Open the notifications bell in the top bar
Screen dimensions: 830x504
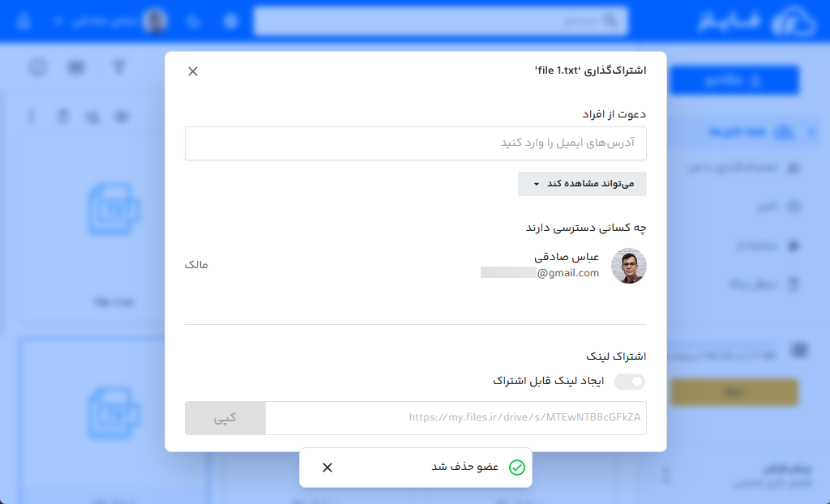194,20
